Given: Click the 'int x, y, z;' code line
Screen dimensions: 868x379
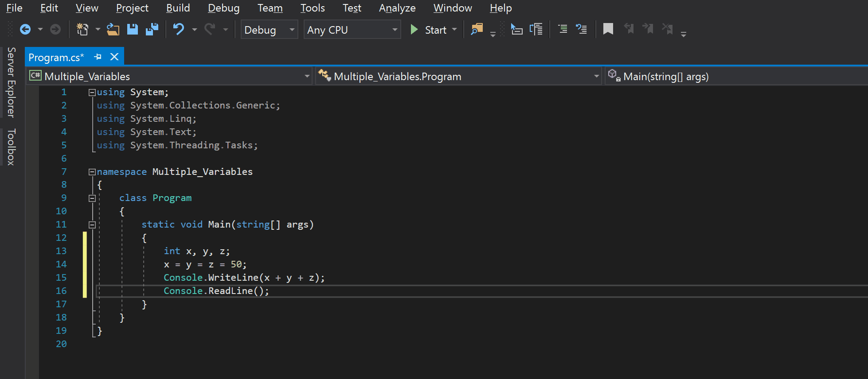Looking at the screenshot, I should 197,251.
